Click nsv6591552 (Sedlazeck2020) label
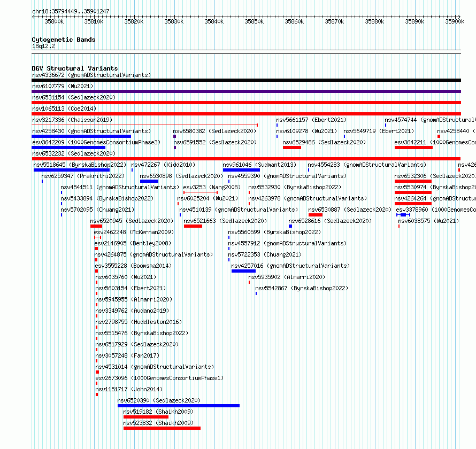 (x=215, y=142)
